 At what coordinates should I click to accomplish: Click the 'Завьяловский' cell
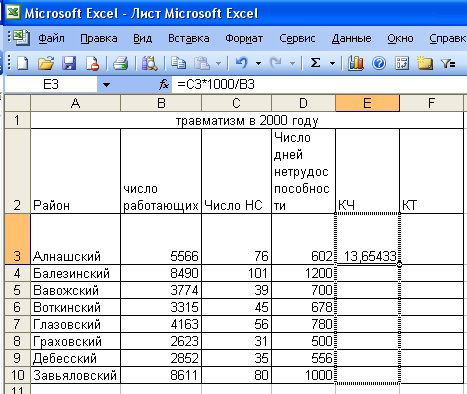[x=75, y=375]
